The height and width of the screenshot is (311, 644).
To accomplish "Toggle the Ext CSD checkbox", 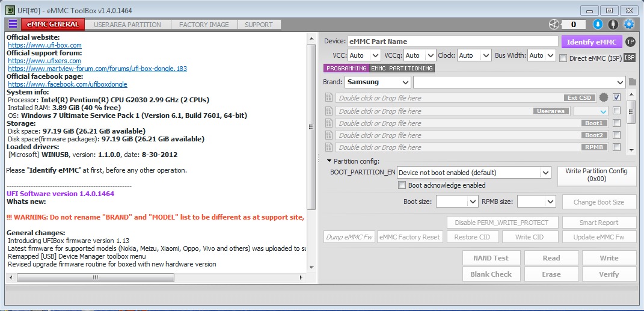I will click(616, 97).
